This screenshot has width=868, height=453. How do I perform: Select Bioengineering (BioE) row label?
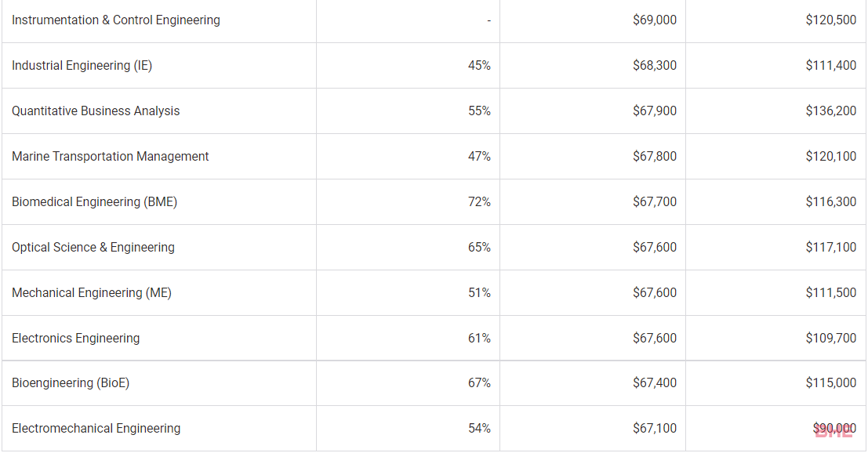tap(71, 382)
